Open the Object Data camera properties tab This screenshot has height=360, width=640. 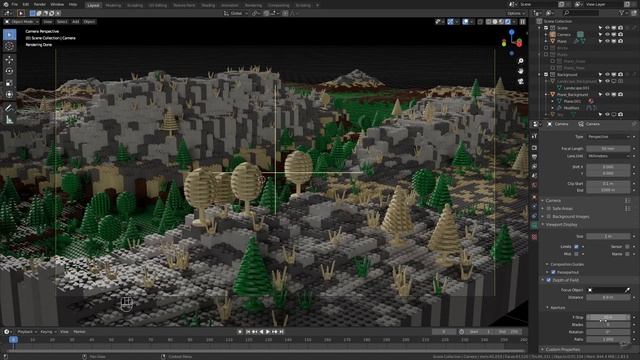click(534, 225)
